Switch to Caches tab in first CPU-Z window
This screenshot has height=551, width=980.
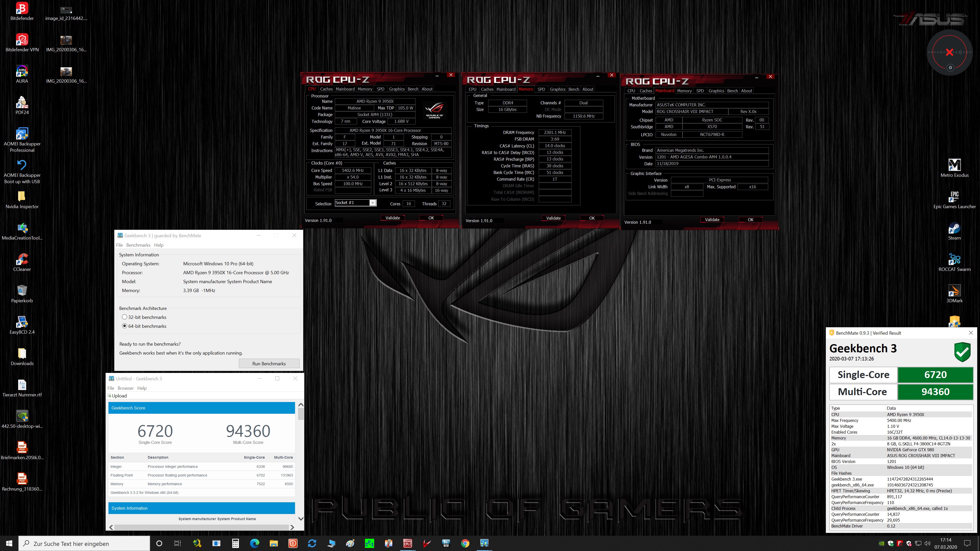(326, 89)
